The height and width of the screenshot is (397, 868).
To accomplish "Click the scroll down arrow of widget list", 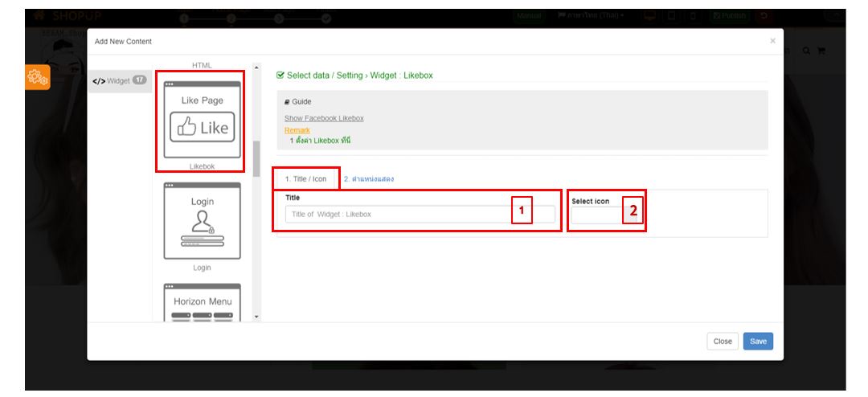I will click(256, 316).
